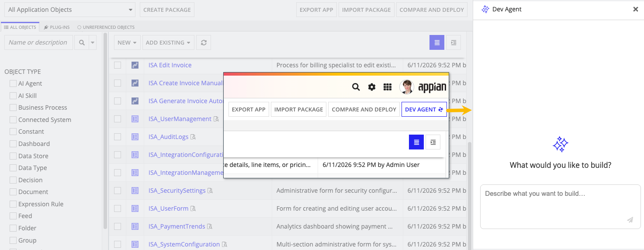Select the ISA Edit Invoice row checkbox
The height and width of the screenshot is (250, 644).
coord(118,65)
